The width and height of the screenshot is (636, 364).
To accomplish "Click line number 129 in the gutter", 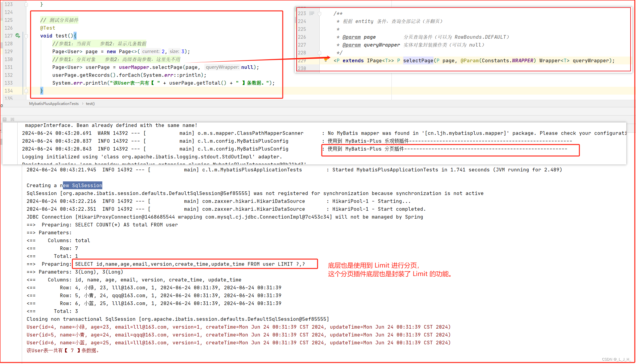I will pos(8,51).
